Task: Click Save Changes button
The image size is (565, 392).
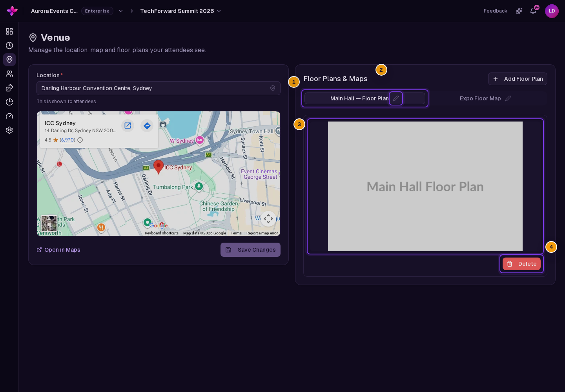Action: point(250,250)
